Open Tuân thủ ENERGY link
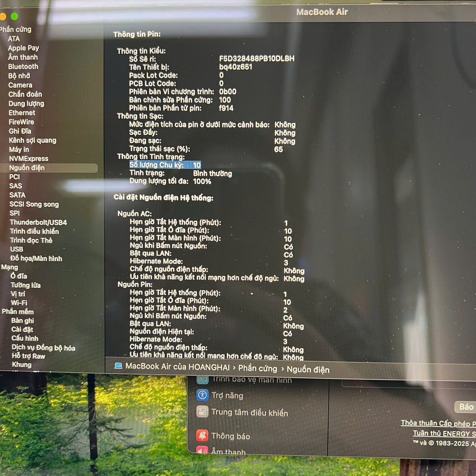This screenshot has height=476, width=476. coord(444,433)
